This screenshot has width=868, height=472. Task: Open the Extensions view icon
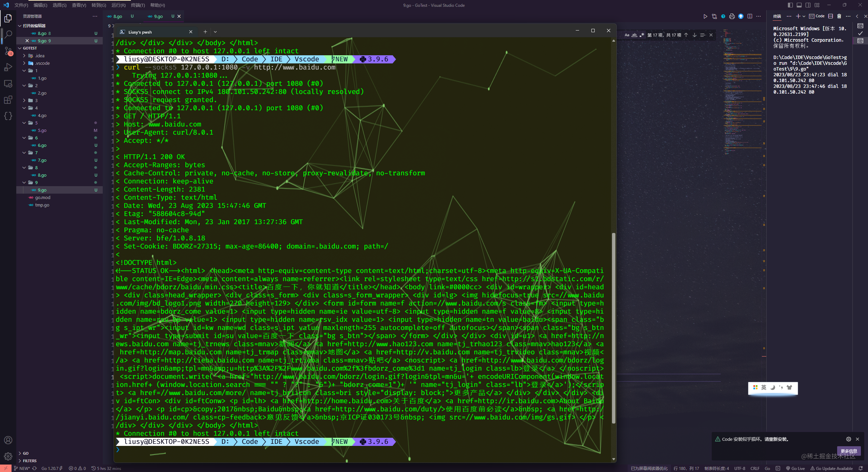[8, 100]
